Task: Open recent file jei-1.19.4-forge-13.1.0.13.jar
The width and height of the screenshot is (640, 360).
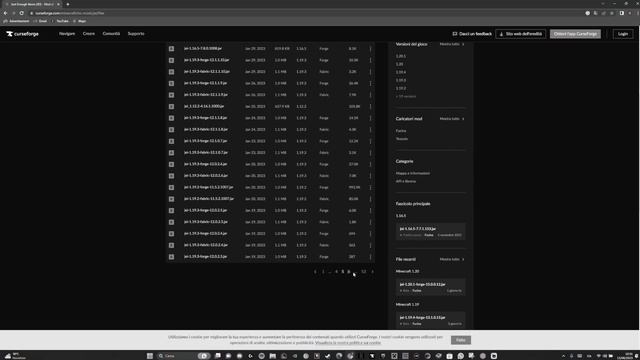Action: coord(430,320)
